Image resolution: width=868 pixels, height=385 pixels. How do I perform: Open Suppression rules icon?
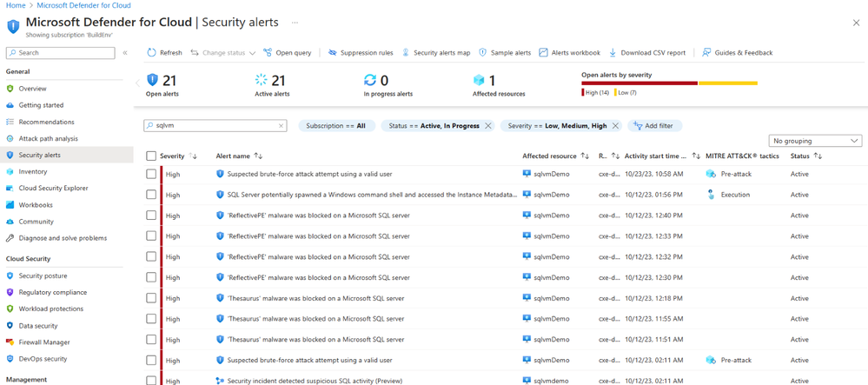tap(333, 53)
